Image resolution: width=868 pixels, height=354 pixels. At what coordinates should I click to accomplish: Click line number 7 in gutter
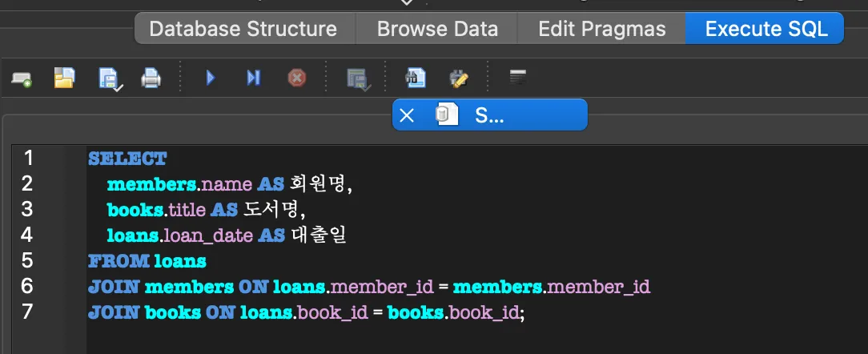pyautogui.click(x=27, y=312)
